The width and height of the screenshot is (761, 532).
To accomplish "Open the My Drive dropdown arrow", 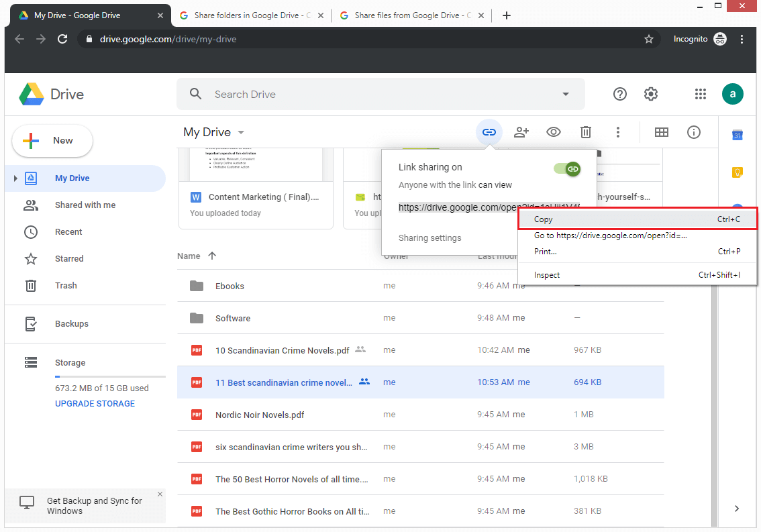I will pyautogui.click(x=241, y=133).
